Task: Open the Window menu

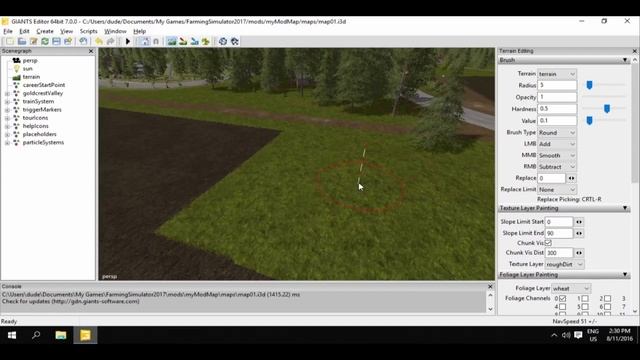Action: (115, 31)
